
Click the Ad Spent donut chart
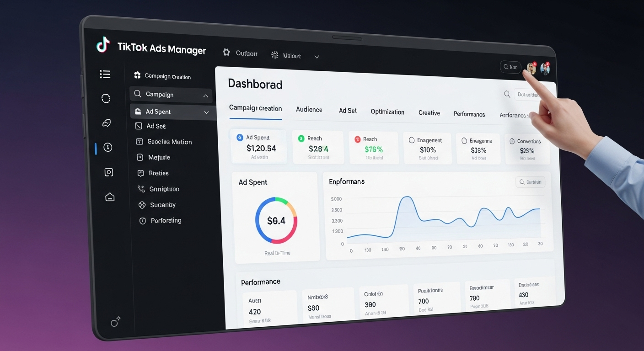click(276, 221)
